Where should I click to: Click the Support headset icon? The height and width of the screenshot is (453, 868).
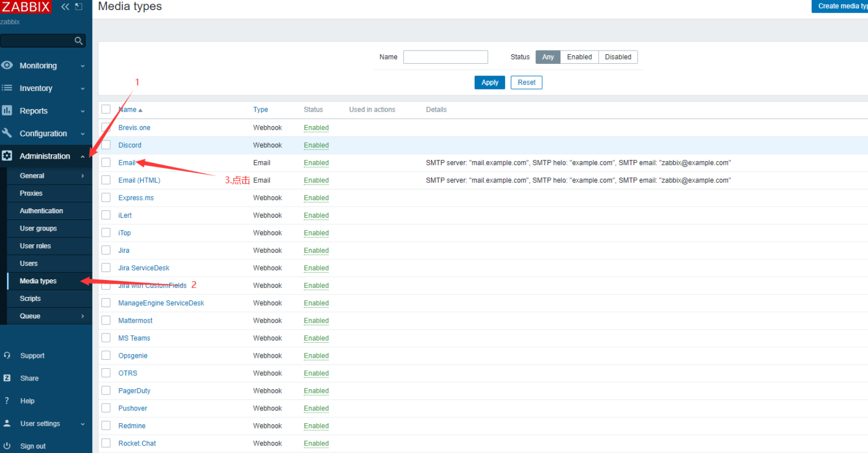[7, 355]
